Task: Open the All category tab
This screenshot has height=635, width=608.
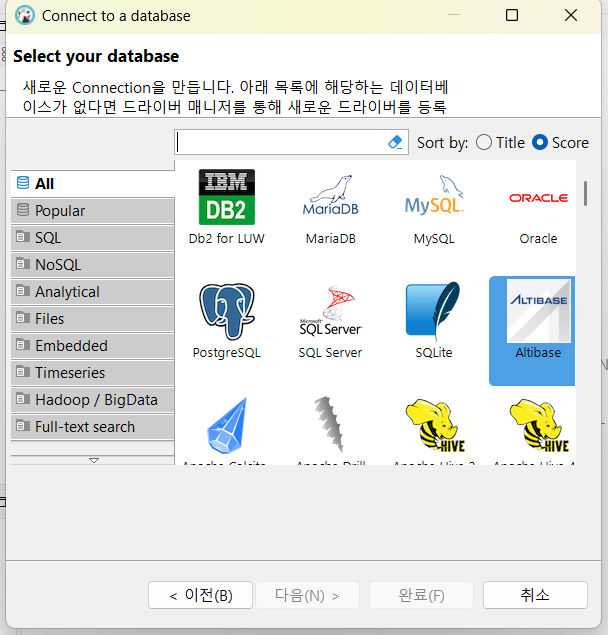Action: 93,183
